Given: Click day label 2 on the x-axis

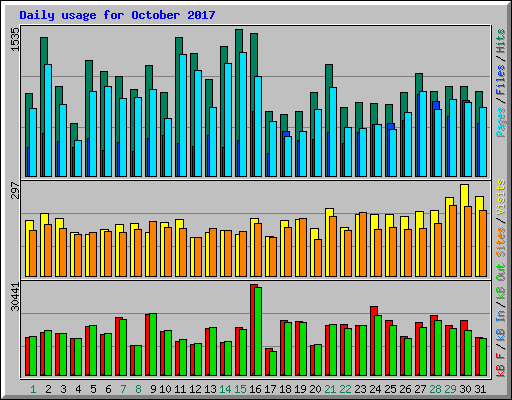Looking at the screenshot, I should (x=48, y=389).
